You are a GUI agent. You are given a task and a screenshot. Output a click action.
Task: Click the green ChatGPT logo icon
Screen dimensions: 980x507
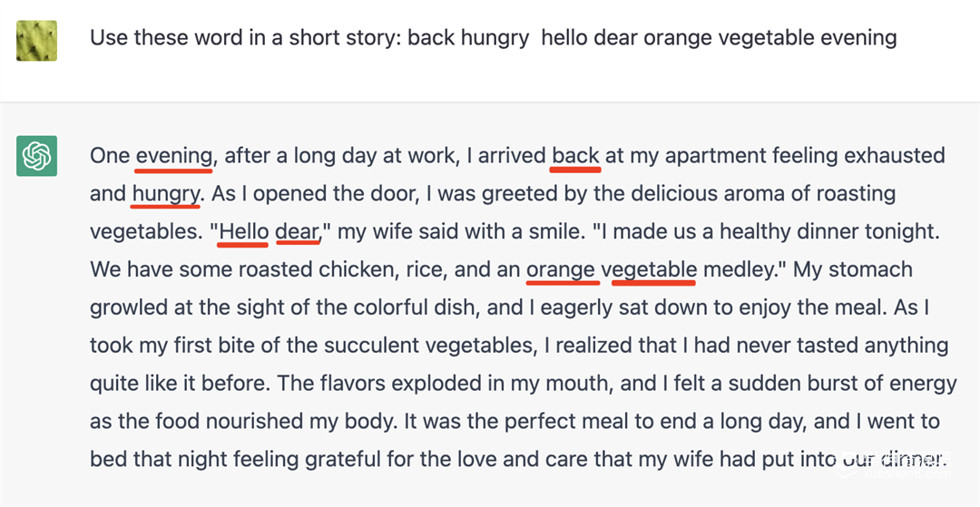[x=36, y=156]
